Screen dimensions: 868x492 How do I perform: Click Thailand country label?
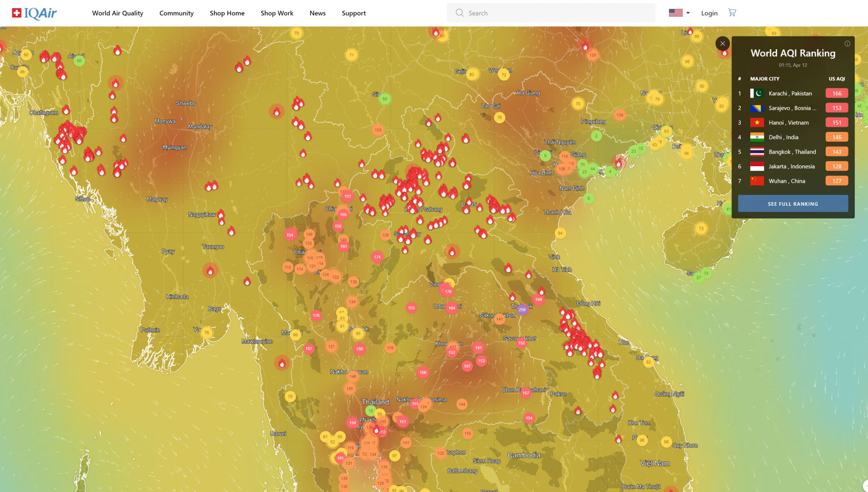tap(375, 402)
